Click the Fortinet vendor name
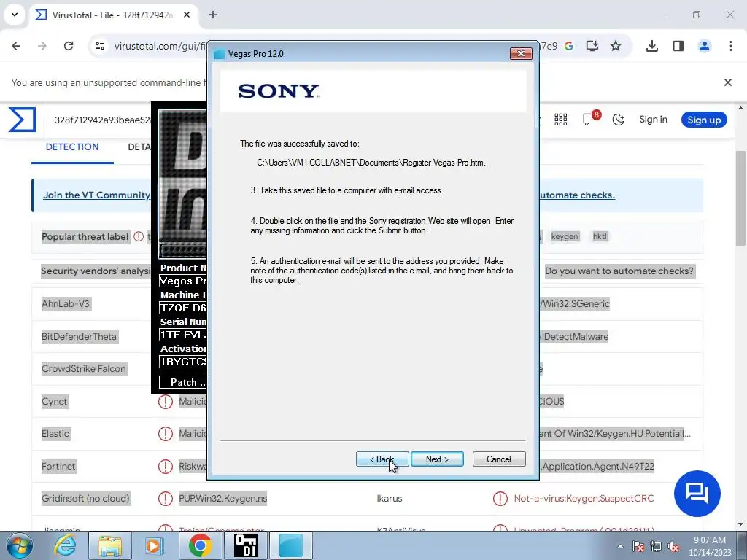The image size is (747, 560). (x=58, y=466)
